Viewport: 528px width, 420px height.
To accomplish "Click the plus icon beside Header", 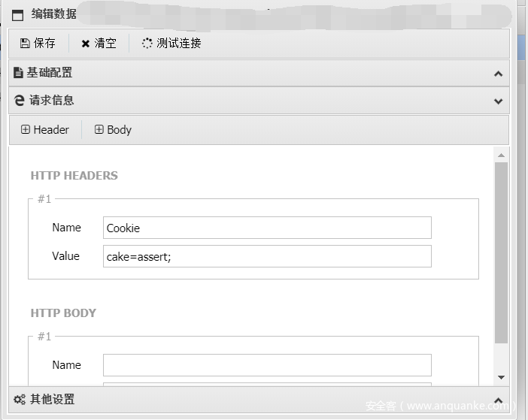I will (26, 129).
